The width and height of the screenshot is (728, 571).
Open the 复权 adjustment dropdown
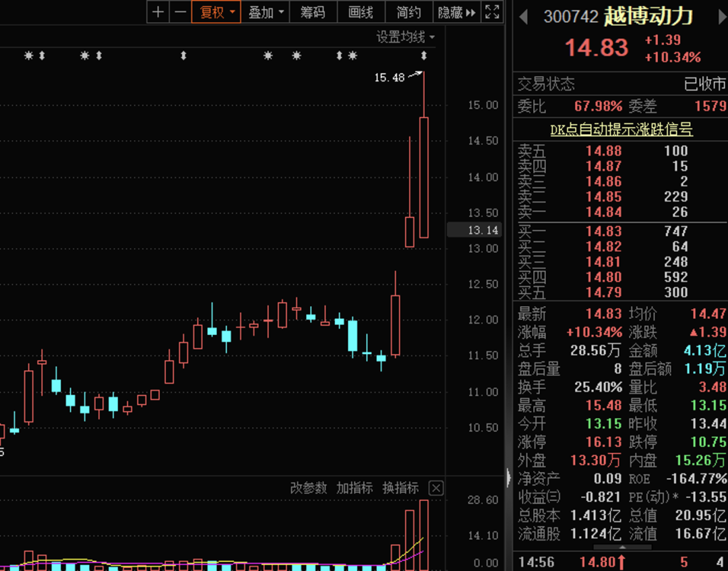(x=216, y=12)
